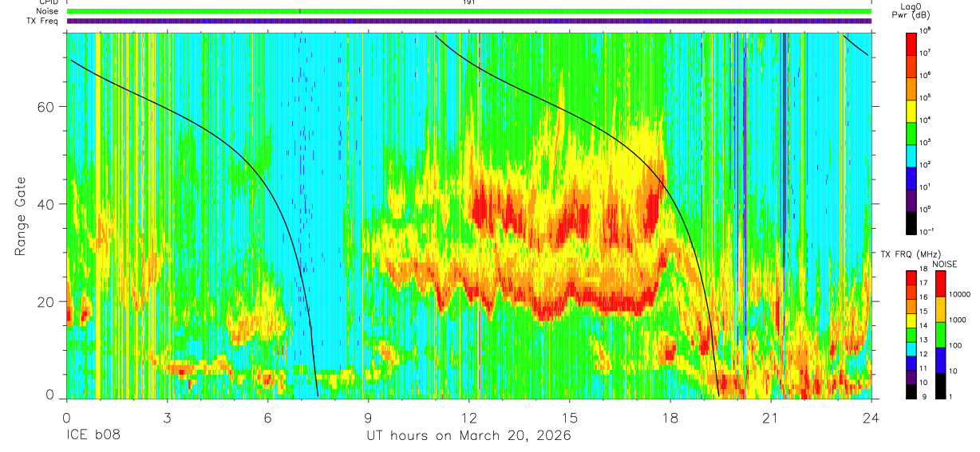Click the x-axis tick label 12
This screenshot has height=452, width=980.
click(469, 417)
